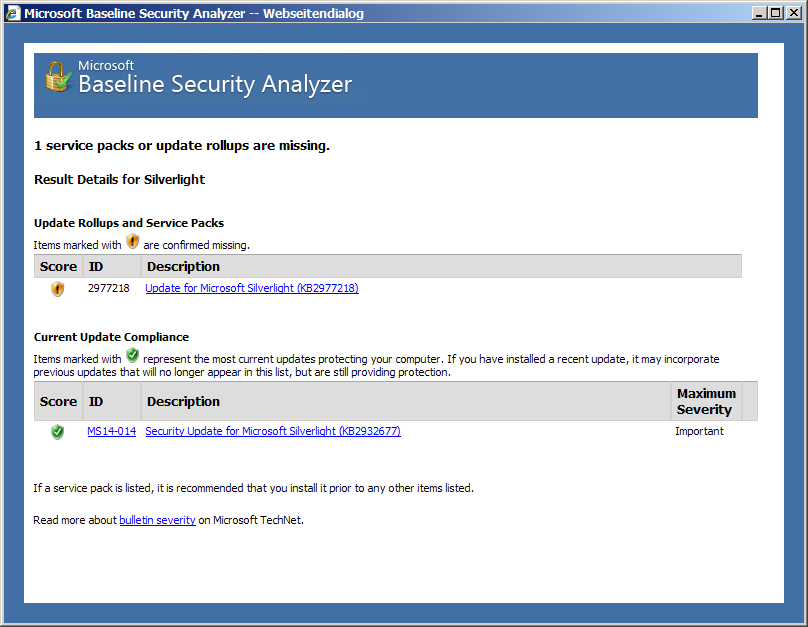Minimize the Baseline Security Analyzer dialog
The height and width of the screenshot is (627, 808).
pos(759,14)
